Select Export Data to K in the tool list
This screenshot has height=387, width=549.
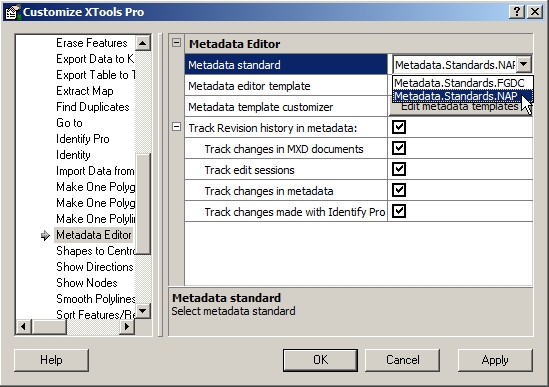click(95, 59)
